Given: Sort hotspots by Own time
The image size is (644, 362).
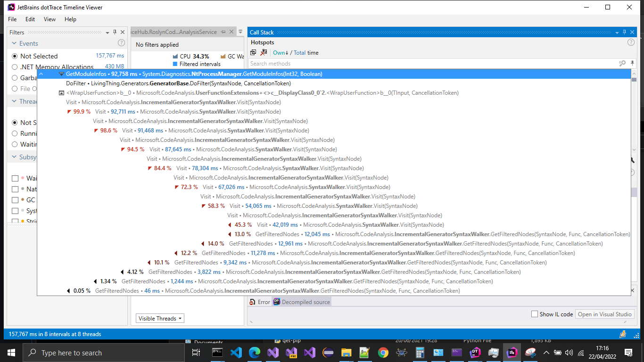Looking at the screenshot, I should [281, 53].
